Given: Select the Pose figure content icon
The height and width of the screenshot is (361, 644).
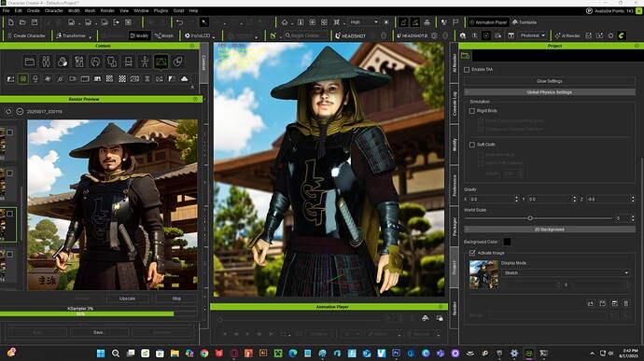Looking at the screenshot, I should 145,62.
